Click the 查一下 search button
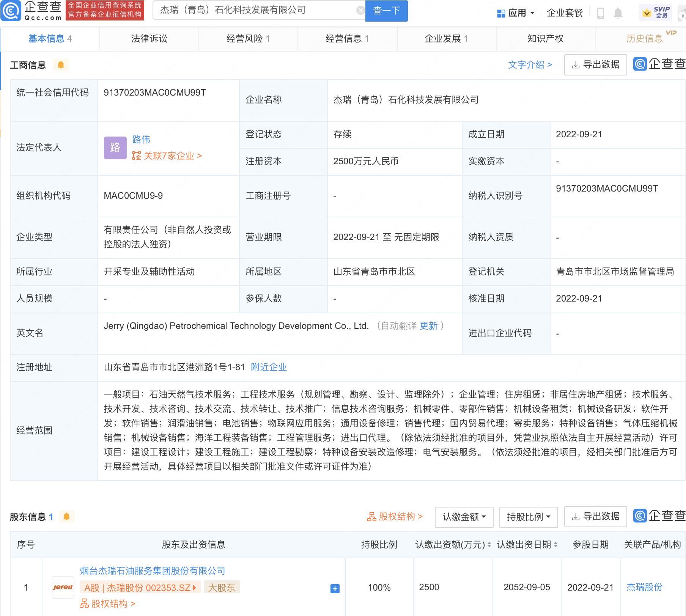 pyautogui.click(x=387, y=11)
